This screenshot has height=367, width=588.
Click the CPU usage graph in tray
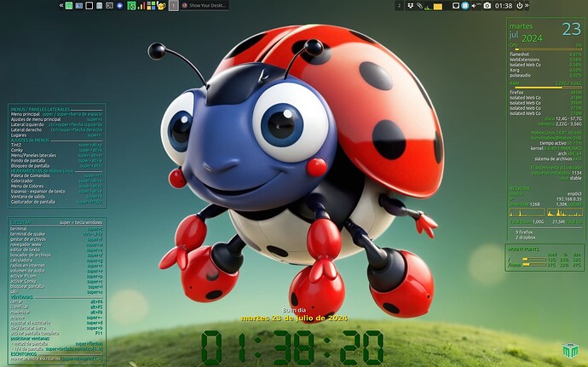(x=428, y=7)
